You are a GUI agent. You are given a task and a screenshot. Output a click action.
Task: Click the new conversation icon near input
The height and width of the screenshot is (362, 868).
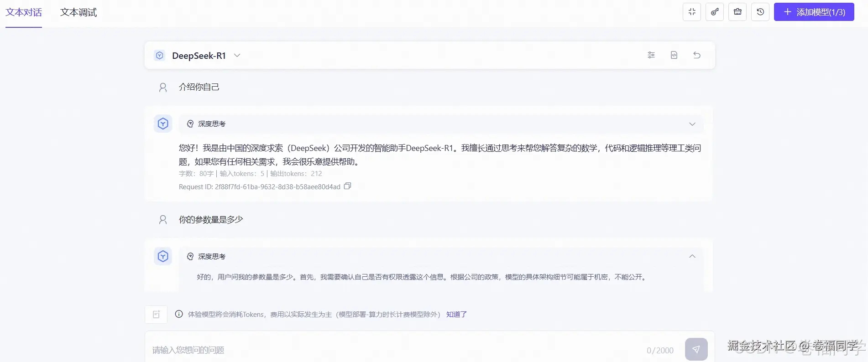(x=156, y=315)
